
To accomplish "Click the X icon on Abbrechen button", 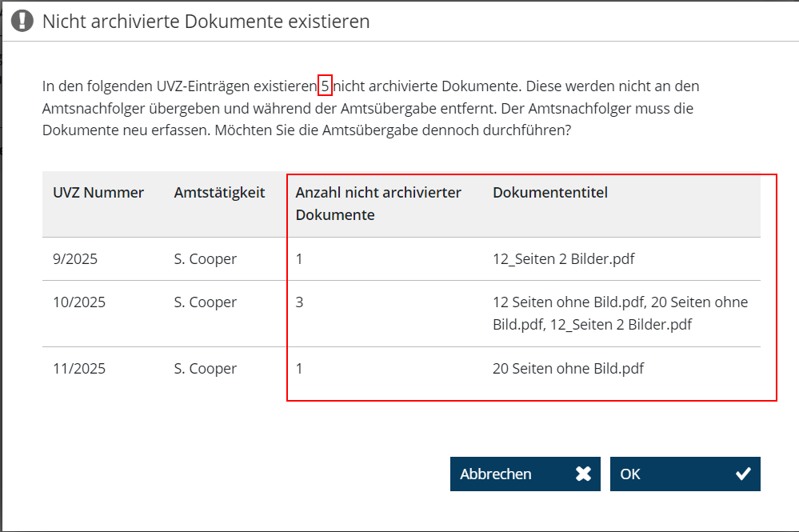I will 583,474.
